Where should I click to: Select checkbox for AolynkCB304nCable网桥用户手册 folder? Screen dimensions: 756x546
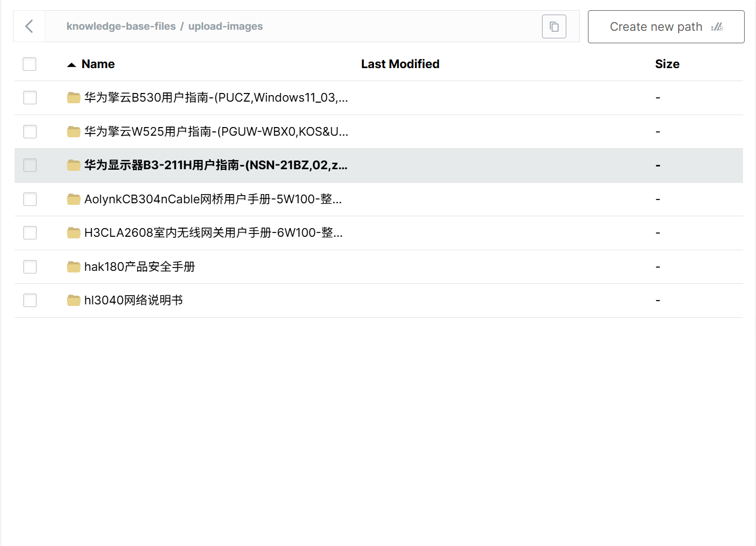pos(30,199)
